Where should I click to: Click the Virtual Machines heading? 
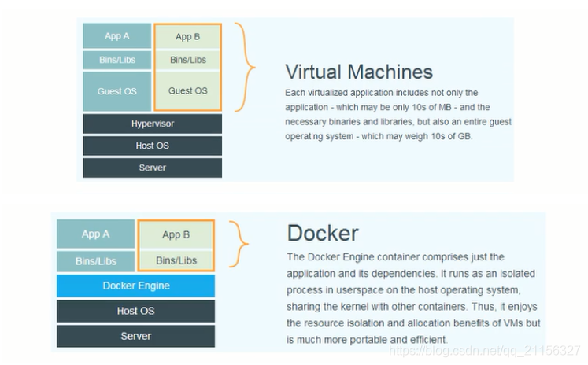pos(359,72)
